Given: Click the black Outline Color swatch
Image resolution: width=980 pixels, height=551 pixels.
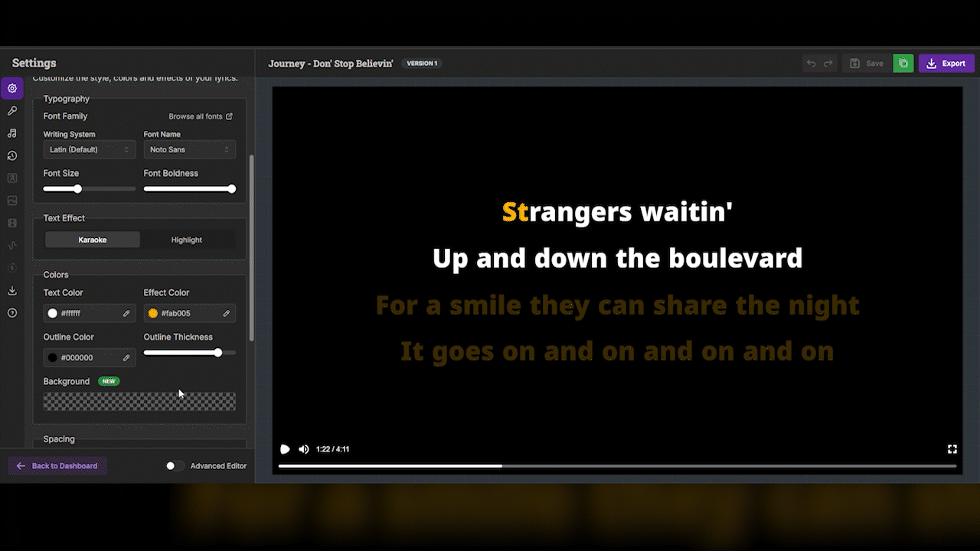Looking at the screenshot, I should (53, 357).
